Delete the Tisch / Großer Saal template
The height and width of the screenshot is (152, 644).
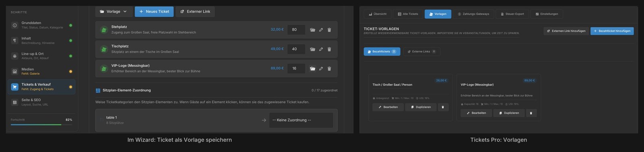[443, 107]
